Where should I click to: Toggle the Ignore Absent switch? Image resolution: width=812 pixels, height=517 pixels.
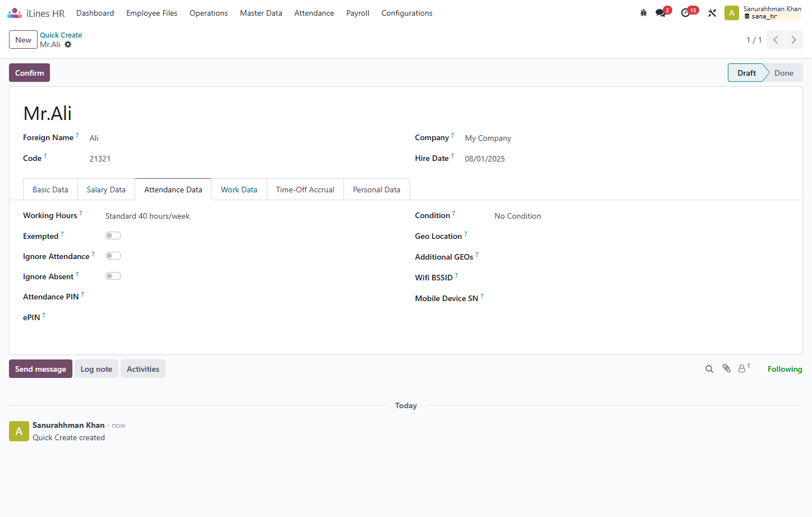pyautogui.click(x=113, y=276)
